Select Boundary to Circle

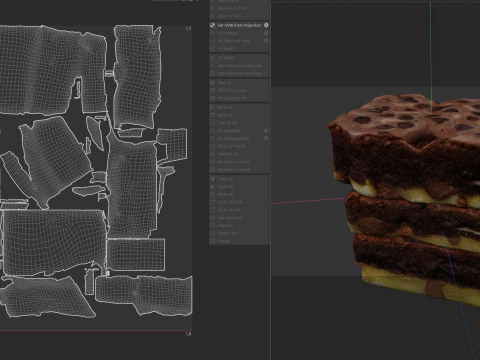[x=239, y=162]
